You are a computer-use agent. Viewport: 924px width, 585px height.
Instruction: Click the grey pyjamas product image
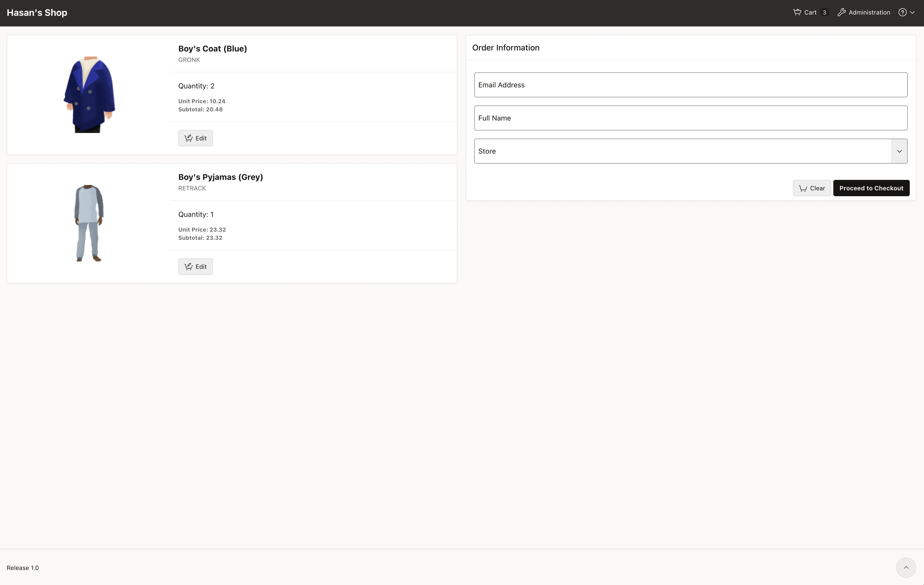click(89, 223)
